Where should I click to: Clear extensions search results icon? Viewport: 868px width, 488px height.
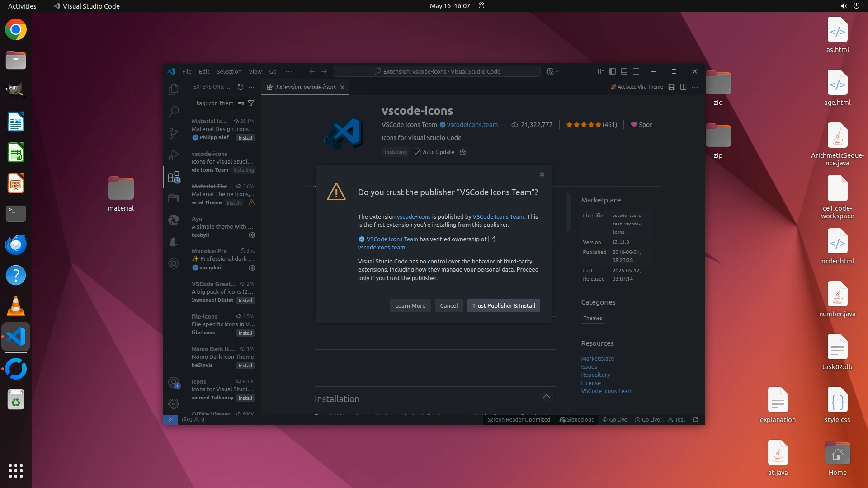(x=241, y=103)
